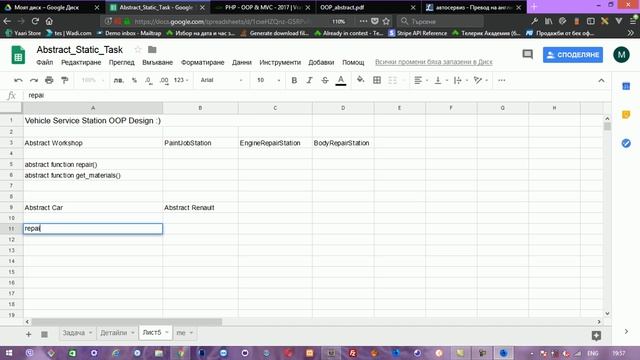Open the Форматиране menu

click(x=202, y=62)
